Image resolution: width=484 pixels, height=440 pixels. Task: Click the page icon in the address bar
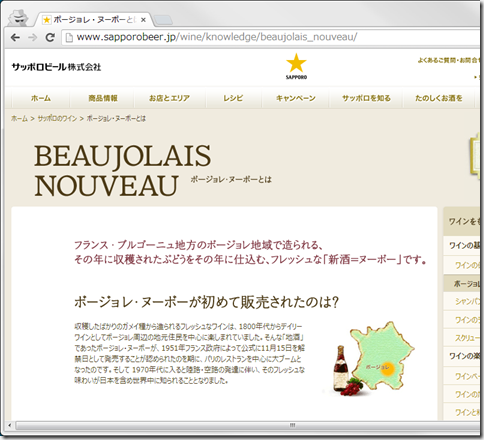69,37
